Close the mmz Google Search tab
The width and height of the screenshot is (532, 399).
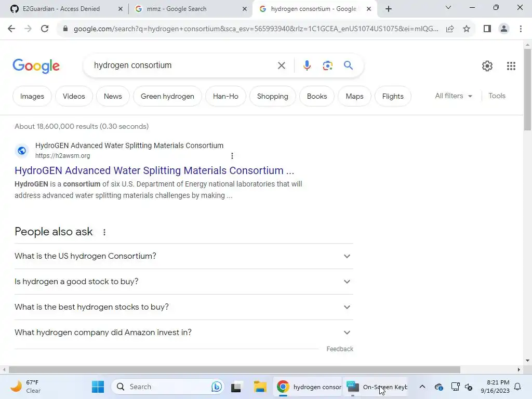245,9
